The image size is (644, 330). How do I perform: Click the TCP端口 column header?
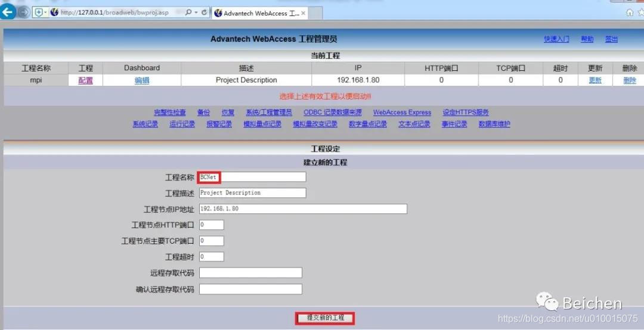coord(510,68)
